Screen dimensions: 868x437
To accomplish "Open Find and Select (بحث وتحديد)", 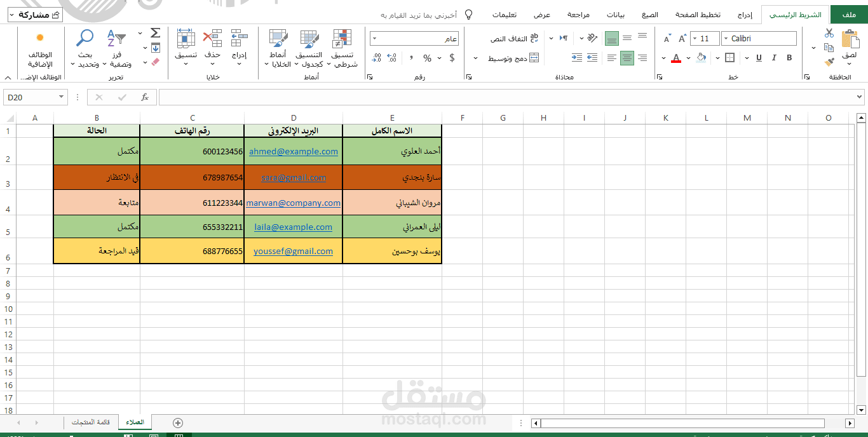I will (85, 48).
